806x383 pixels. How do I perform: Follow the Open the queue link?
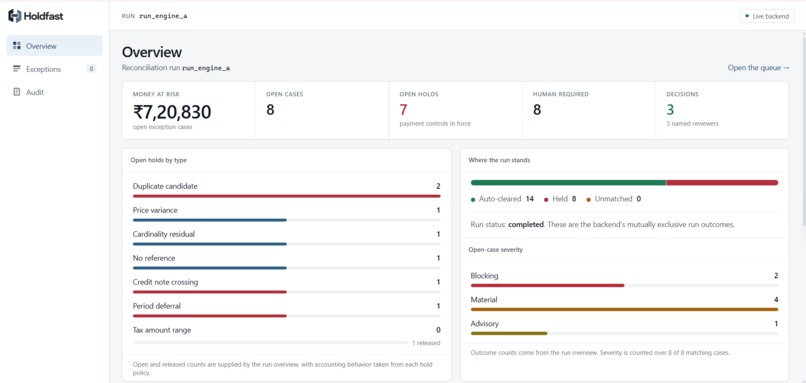pos(758,67)
